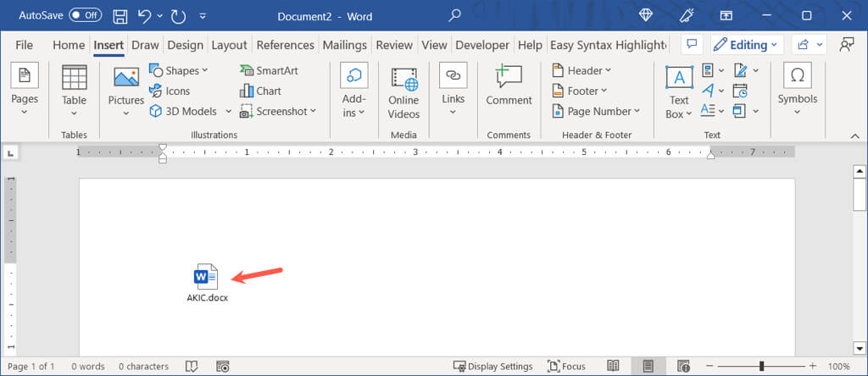Switch to Web Layout view

(x=684, y=366)
